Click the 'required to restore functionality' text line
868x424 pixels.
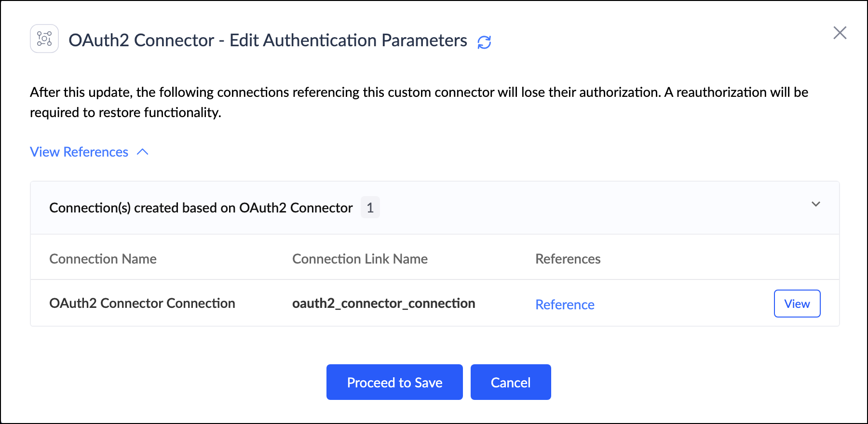(x=125, y=112)
